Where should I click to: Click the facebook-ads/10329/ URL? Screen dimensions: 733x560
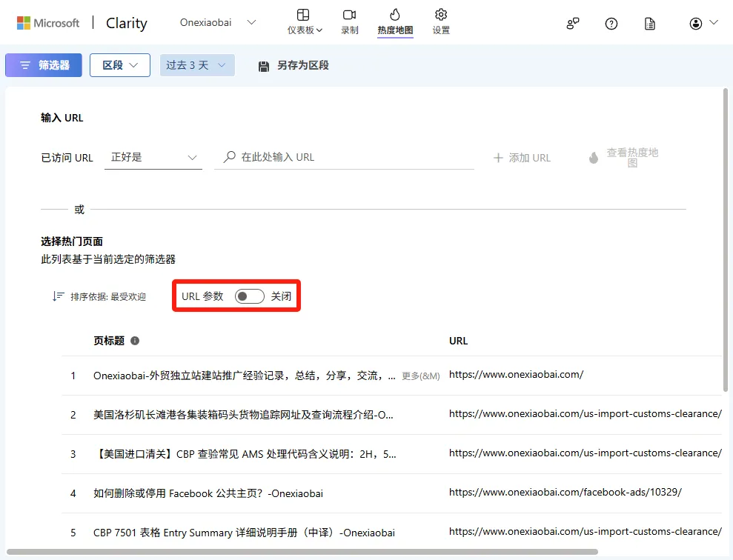(x=565, y=493)
